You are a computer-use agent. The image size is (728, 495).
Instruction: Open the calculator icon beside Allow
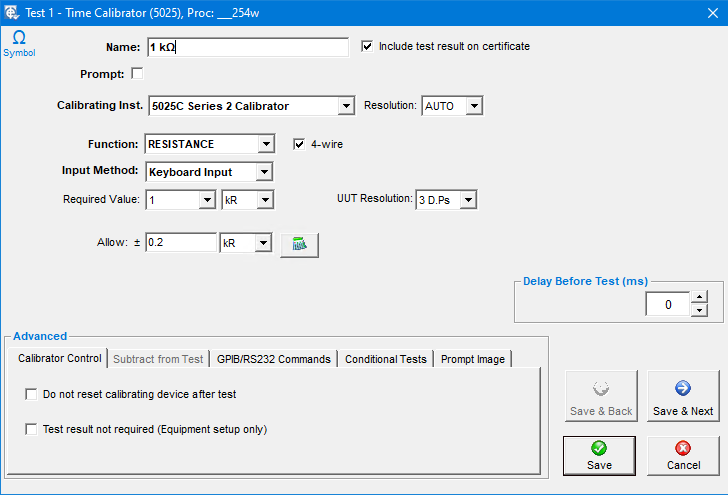tap(299, 243)
